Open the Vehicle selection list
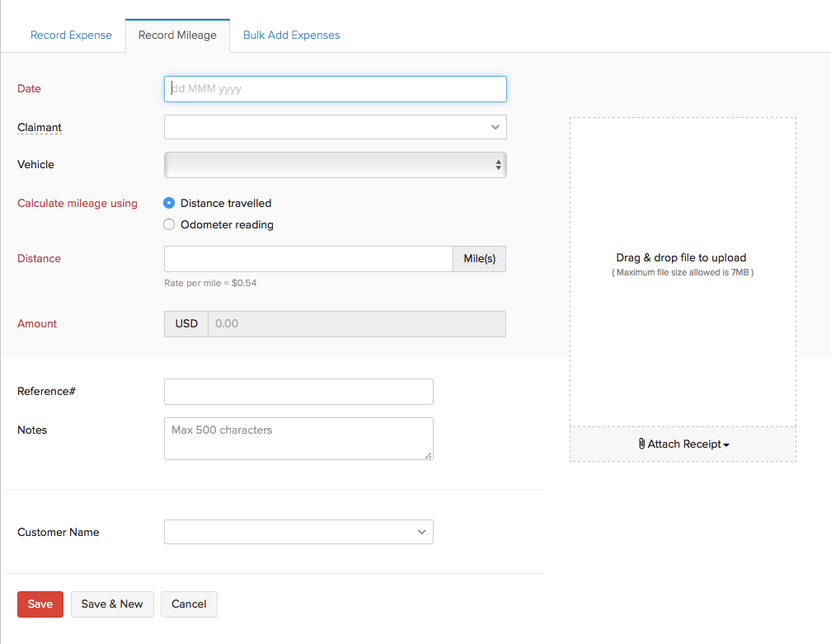The height and width of the screenshot is (644, 831). [330, 165]
